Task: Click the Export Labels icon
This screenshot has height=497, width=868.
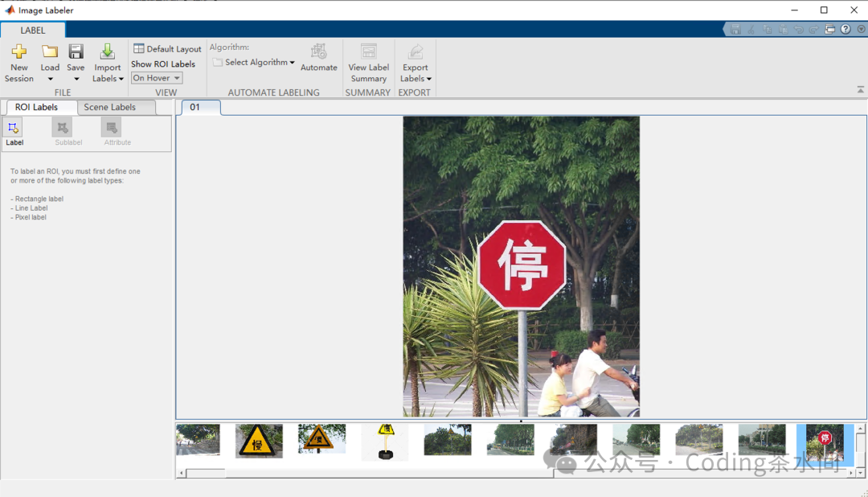Action: (x=416, y=51)
